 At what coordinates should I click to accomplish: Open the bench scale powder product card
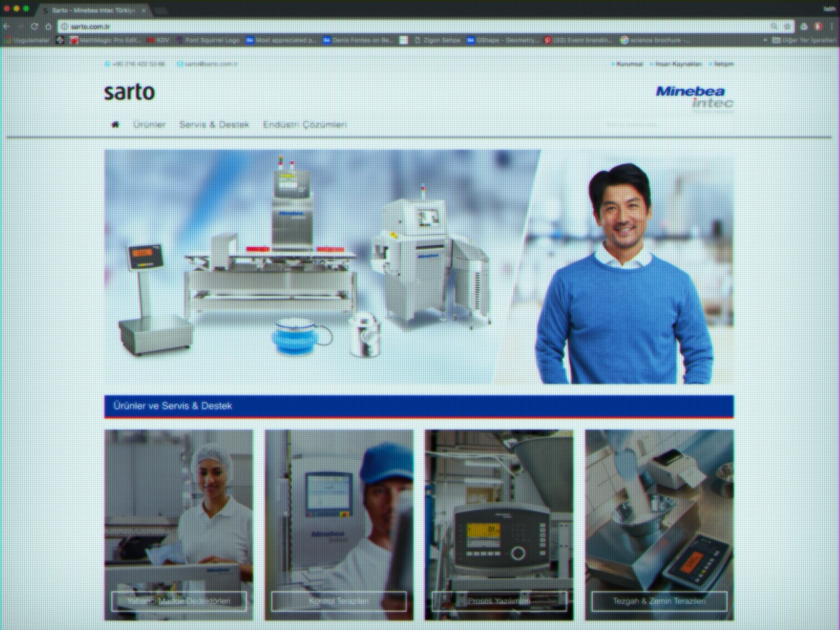(x=659, y=525)
